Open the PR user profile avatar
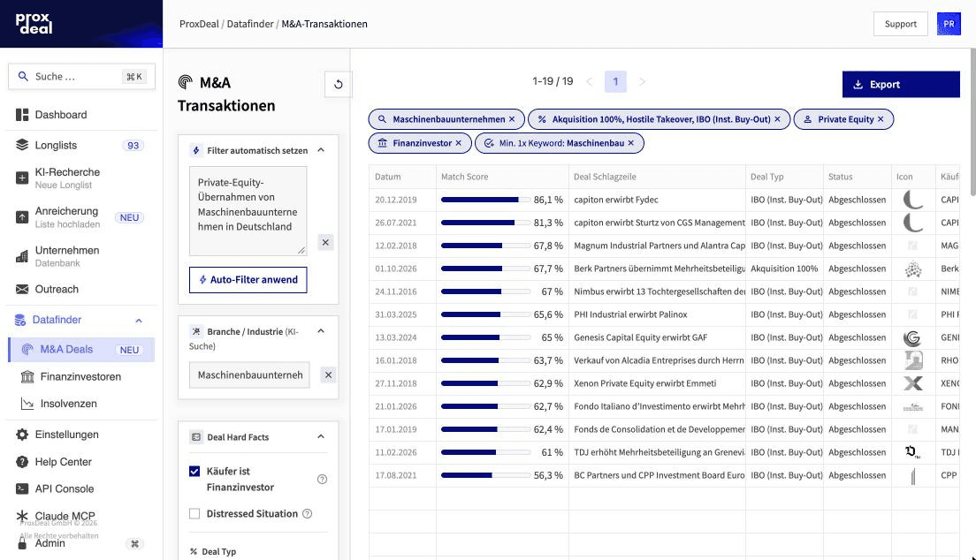The image size is (976, 560). (x=949, y=24)
